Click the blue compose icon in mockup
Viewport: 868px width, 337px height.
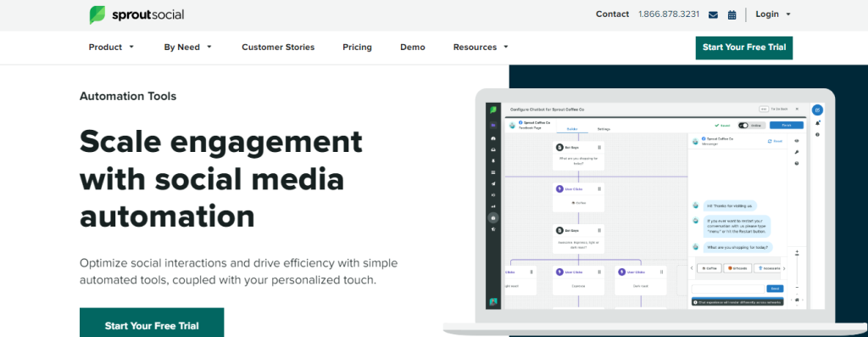(817, 110)
